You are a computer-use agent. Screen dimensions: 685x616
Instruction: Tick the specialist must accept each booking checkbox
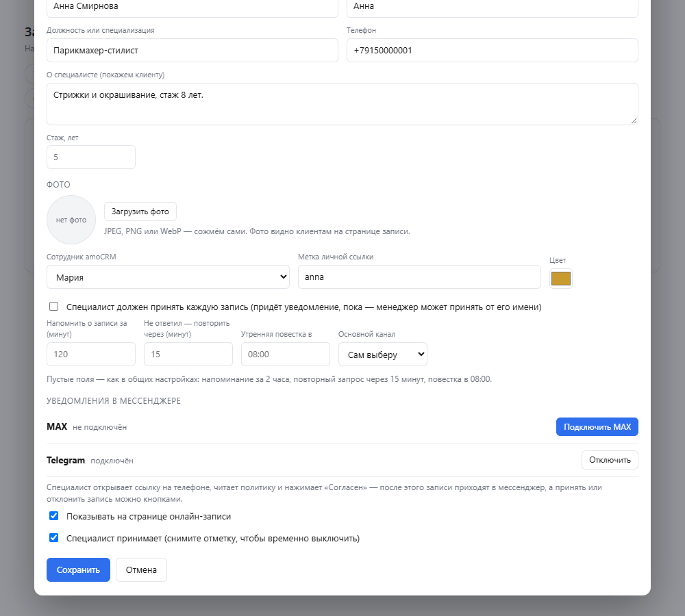pos(53,307)
